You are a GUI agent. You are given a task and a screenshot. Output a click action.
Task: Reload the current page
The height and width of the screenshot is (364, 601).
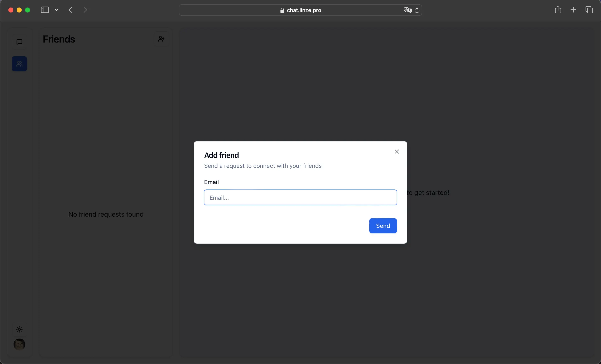pyautogui.click(x=417, y=10)
